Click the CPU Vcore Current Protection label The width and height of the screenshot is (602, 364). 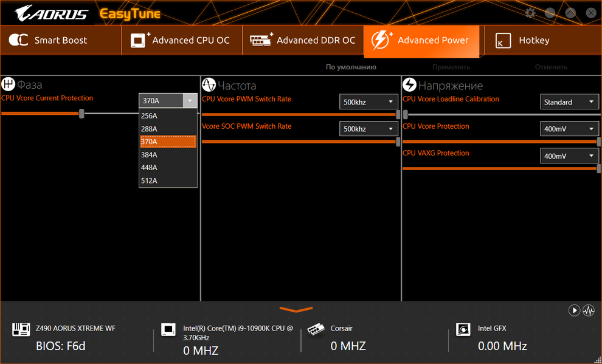pos(47,98)
